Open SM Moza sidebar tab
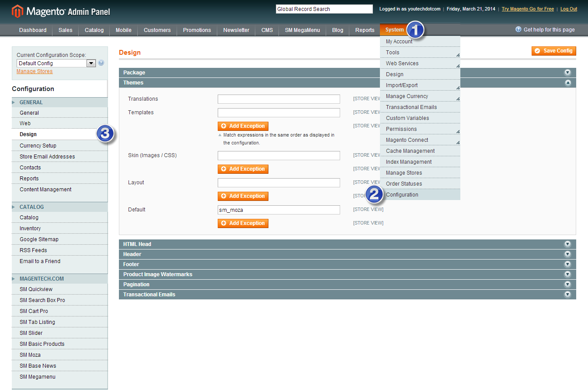The height and width of the screenshot is (390, 588). 59,355
